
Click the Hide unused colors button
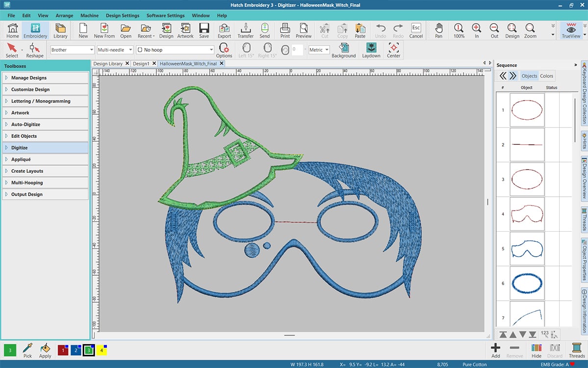click(x=537, y=349)
